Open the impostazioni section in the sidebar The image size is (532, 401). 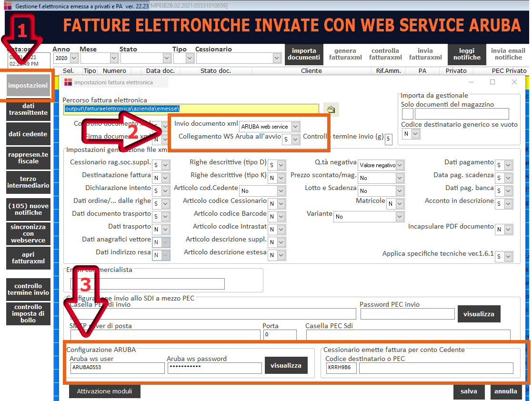(28, 86)
